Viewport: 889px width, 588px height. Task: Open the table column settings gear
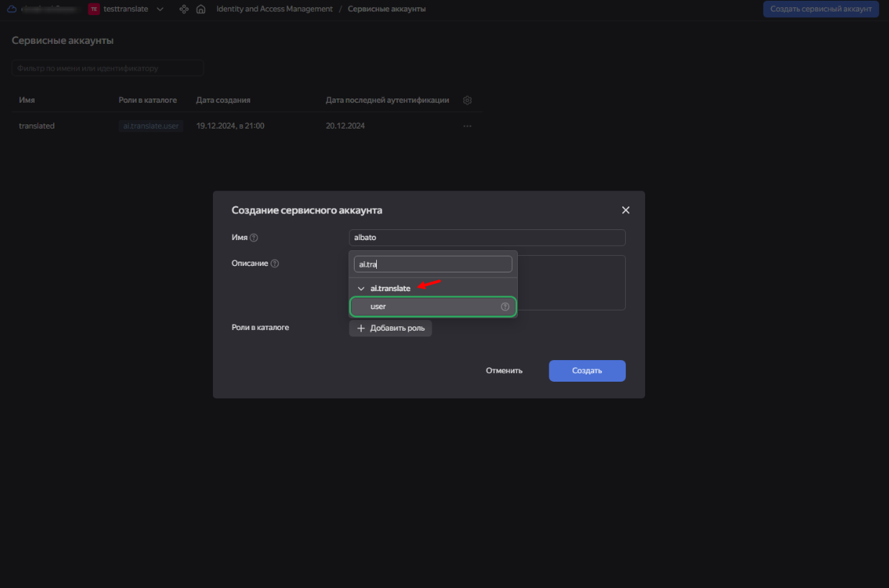coord(468,101)
